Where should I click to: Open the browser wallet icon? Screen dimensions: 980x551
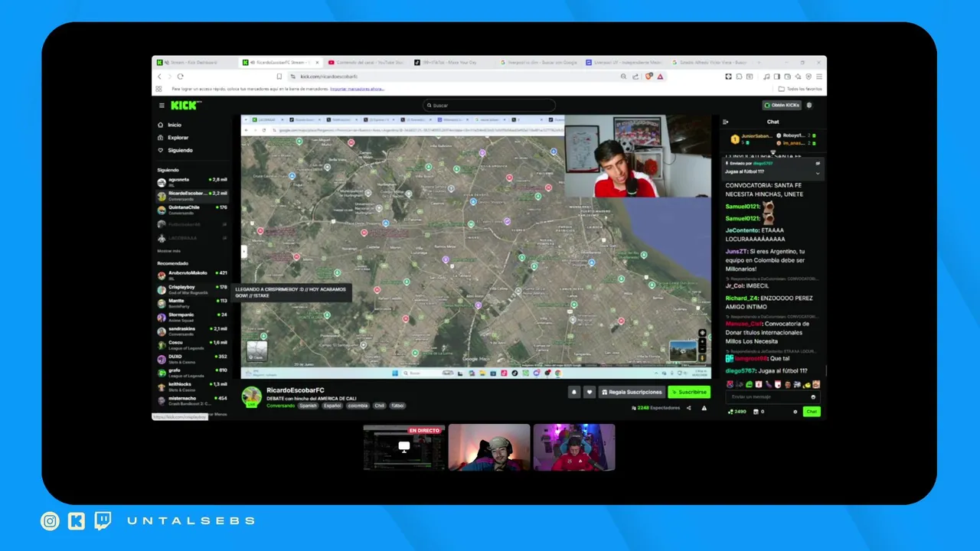[788, 77]
